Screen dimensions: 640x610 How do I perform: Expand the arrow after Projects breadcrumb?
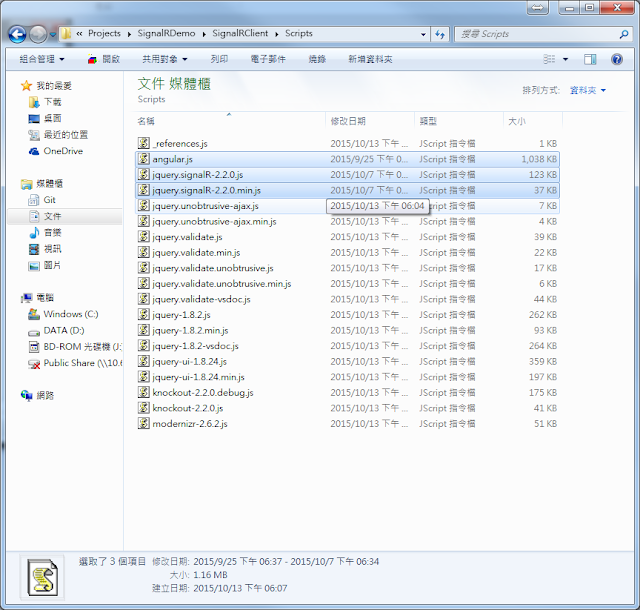pos(129,34)
